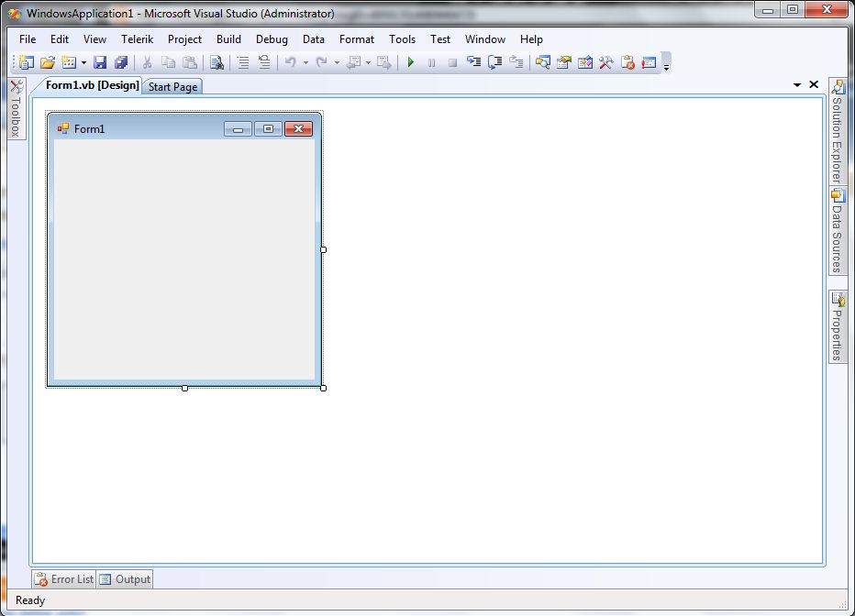Viewport: 855px width, 616px height.
Task: Click the Properties Window toolbar icon
Action: point(565,62)
